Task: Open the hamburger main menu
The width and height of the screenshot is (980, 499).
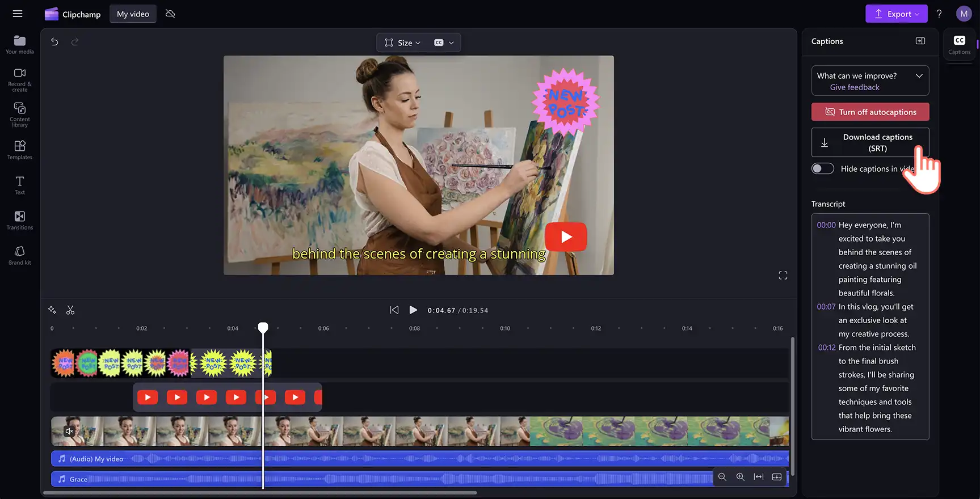Action: coord(18,14)
